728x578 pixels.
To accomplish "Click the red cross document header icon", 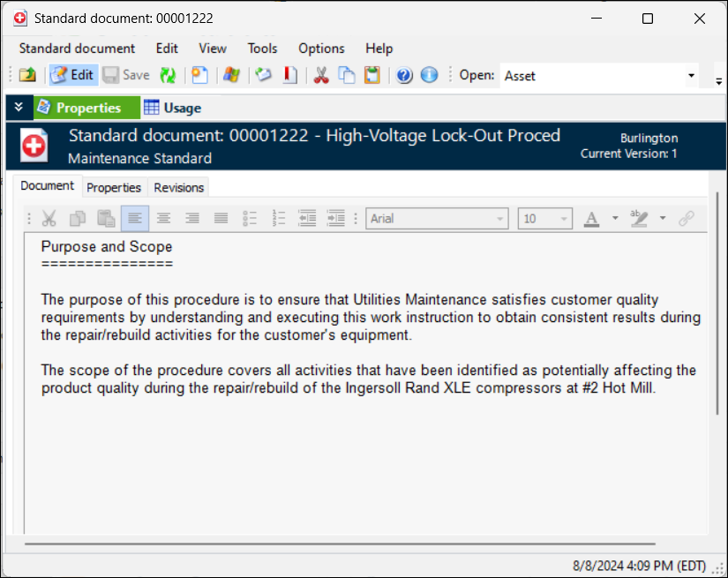I will click(x=34, y=146).
